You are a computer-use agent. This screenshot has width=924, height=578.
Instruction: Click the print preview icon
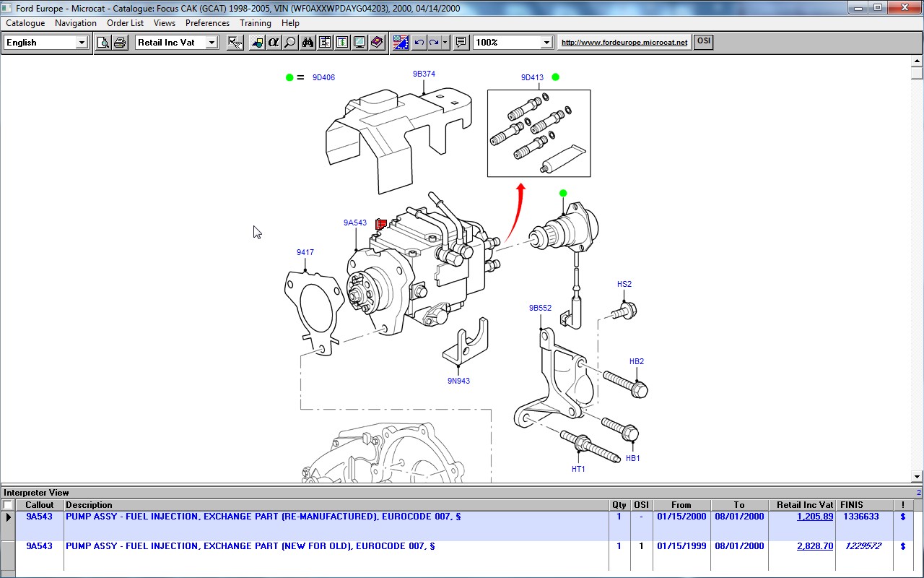click(103, 43)
